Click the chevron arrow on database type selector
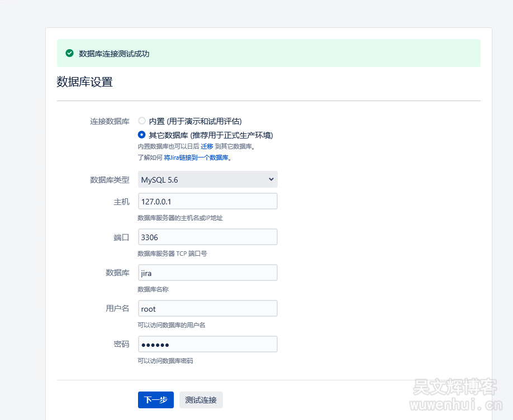 (271, 179)
